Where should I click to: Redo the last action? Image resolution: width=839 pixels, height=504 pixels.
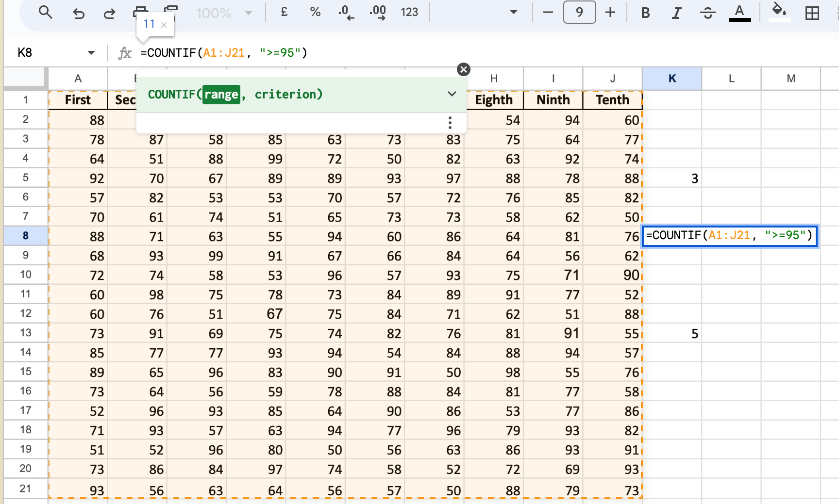tap(110, 13)
